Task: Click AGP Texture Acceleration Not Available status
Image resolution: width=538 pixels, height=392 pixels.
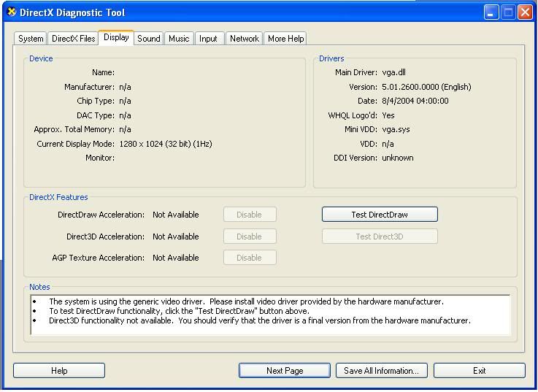Action: (176, 258)
